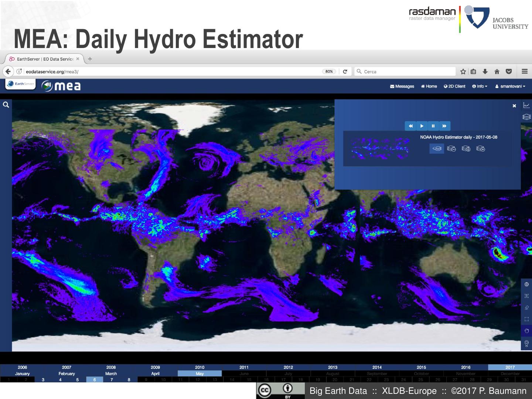Select January on the month timeline
Screen dimensions: 532x399
tap(22, 374)
